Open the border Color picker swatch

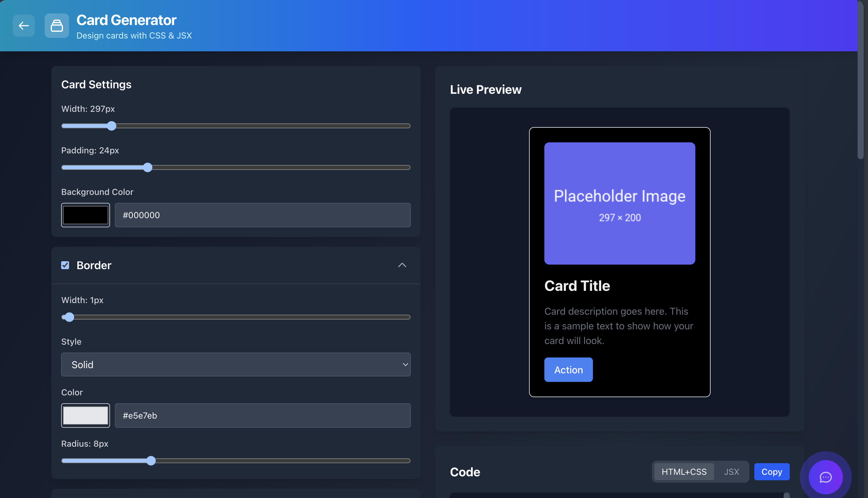pos(85,415)
